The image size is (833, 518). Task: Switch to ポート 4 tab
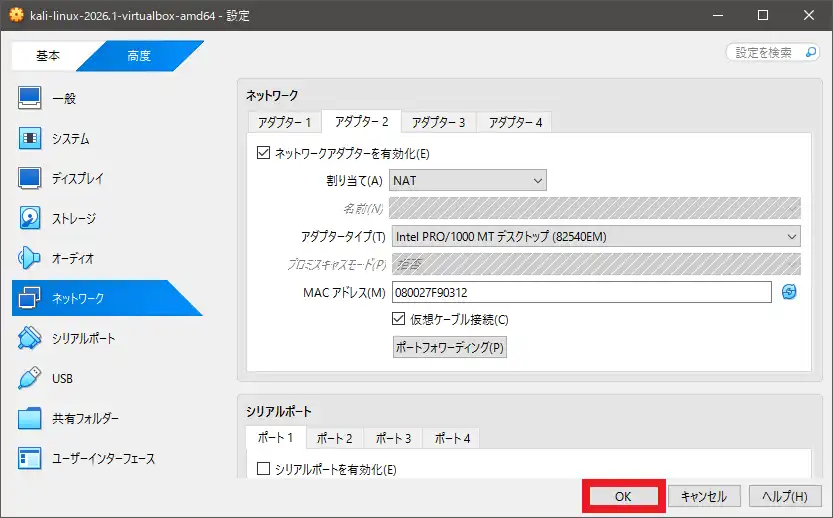coord(452,438)
